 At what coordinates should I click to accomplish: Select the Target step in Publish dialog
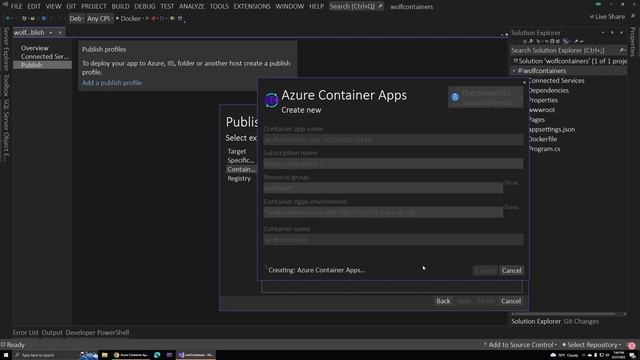point(237,151)
